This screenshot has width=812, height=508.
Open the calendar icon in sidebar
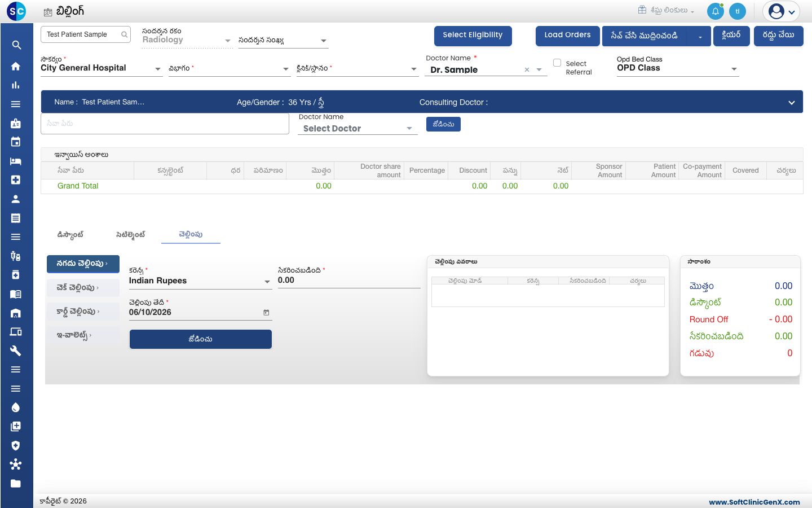(16, 142)
